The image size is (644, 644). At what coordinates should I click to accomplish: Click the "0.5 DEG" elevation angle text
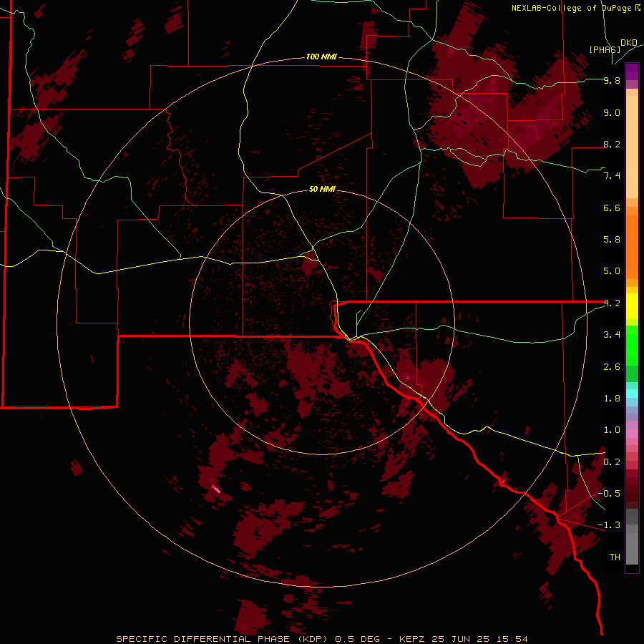point(358,639)
